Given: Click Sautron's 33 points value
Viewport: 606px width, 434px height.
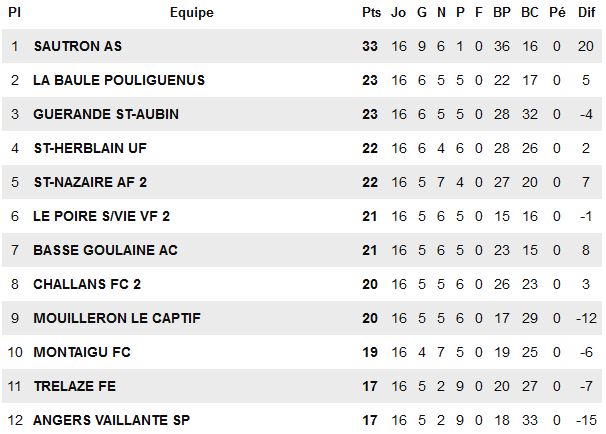Looking at the screenshot, I should point(370,46).
